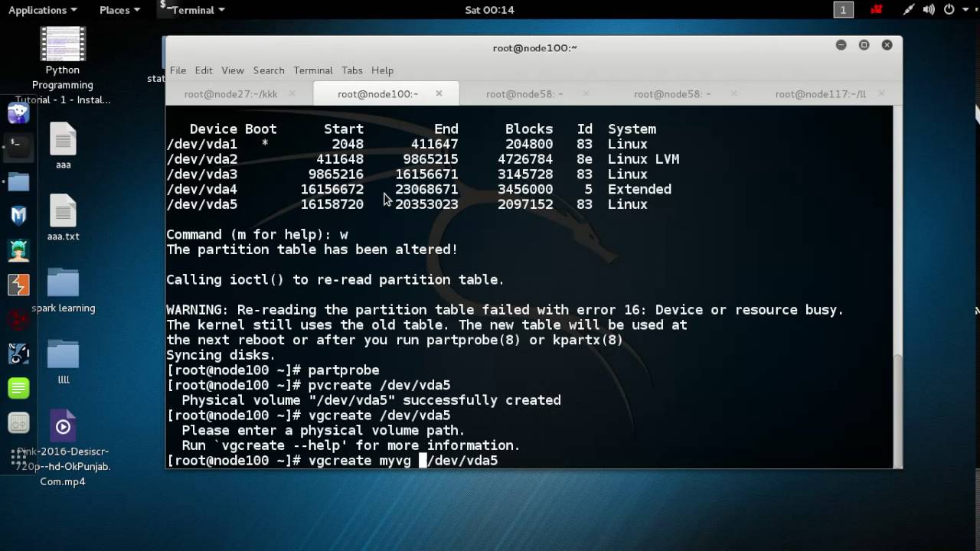Screen dimensions: 980x551
Task: Open the Help menu
Action: (x=382, y=70)
